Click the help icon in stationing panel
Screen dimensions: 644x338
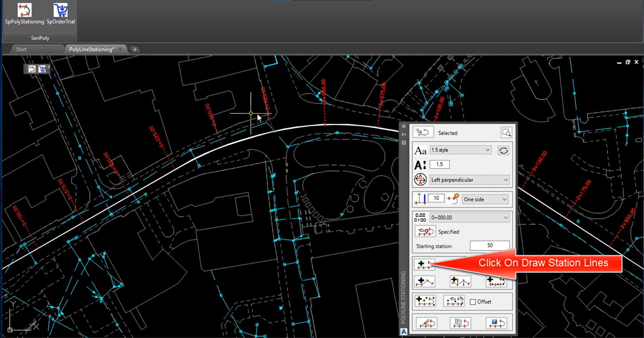[x=496, y=323]
